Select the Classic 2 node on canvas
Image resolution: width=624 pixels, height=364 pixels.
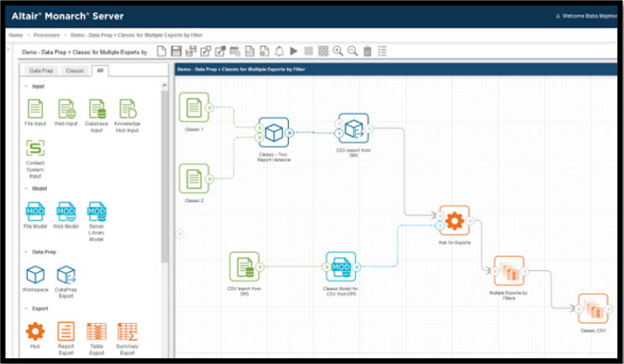[x=194, y=179]
